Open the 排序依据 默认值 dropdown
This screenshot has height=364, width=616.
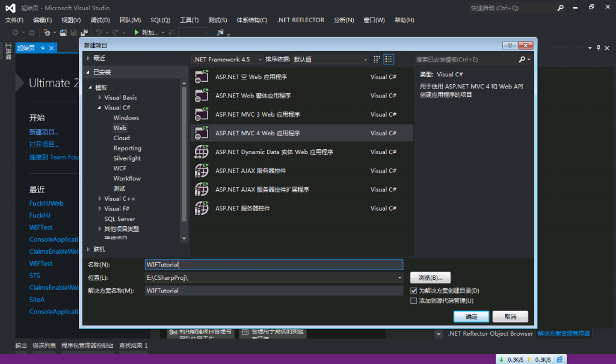(330, 60)
